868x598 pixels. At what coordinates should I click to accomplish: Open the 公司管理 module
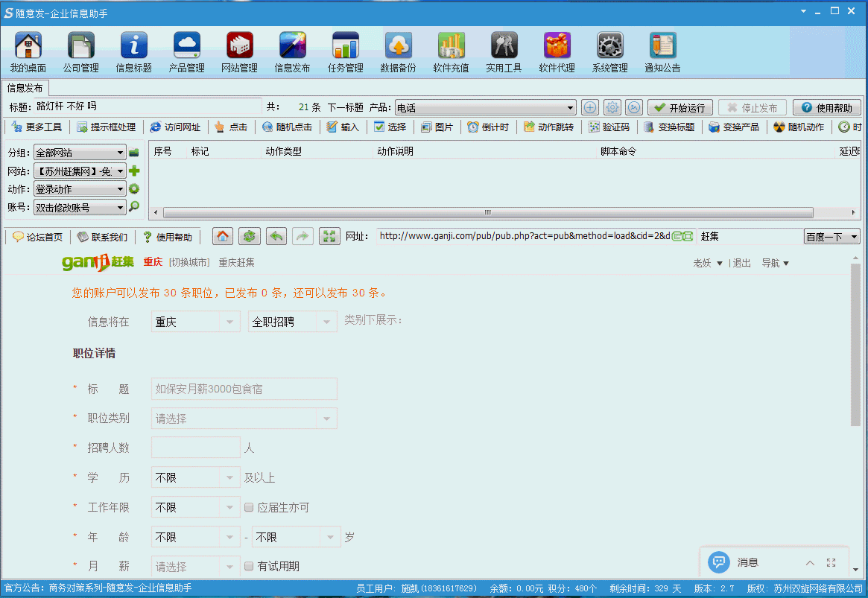click(x=80, y=52)
